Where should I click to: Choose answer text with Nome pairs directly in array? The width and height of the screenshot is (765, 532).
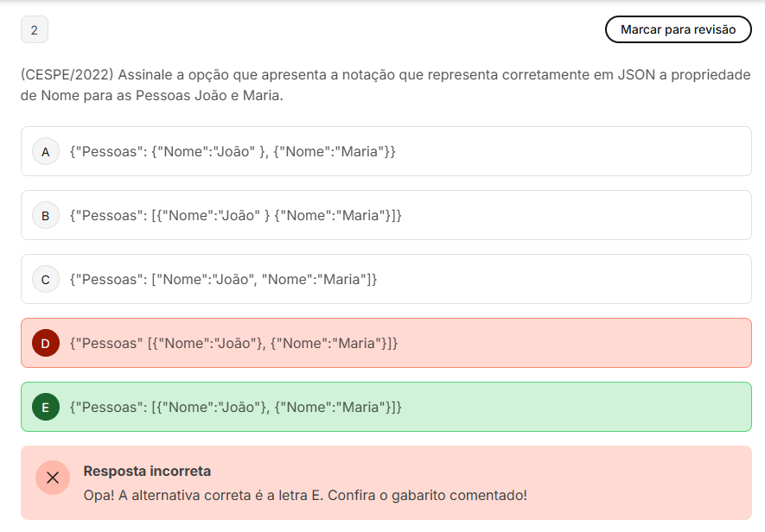click(224, 280)
